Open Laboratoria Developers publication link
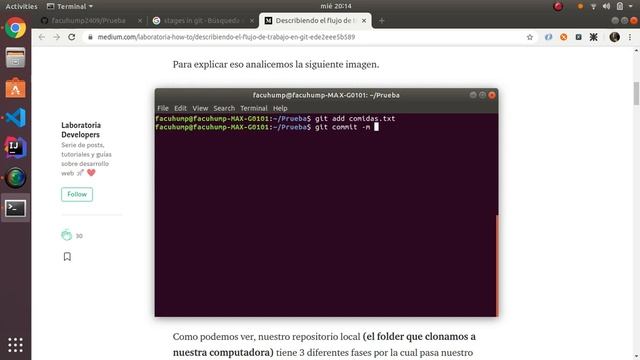Viewport: 640px width, 360px height. click(81, 130)
